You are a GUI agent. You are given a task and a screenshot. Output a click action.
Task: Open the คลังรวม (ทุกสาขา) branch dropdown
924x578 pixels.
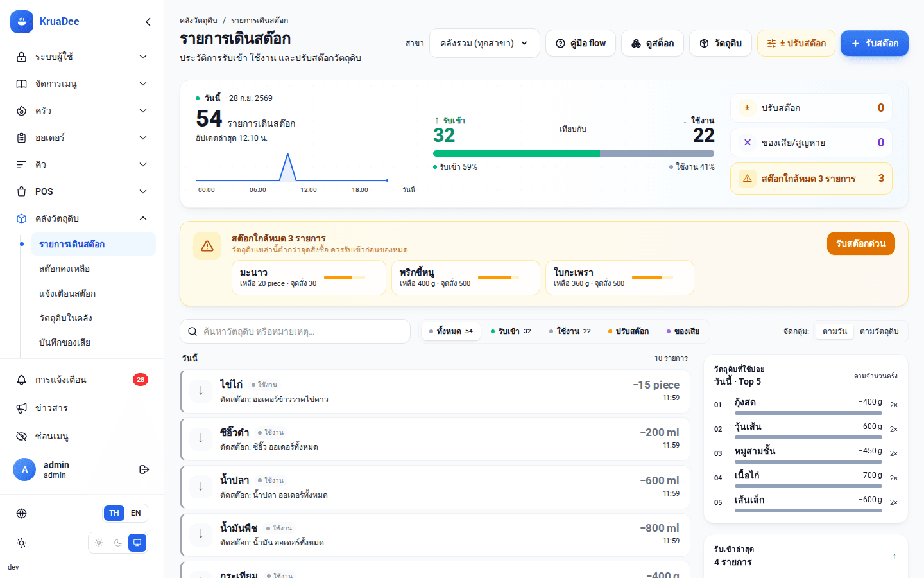484,43
